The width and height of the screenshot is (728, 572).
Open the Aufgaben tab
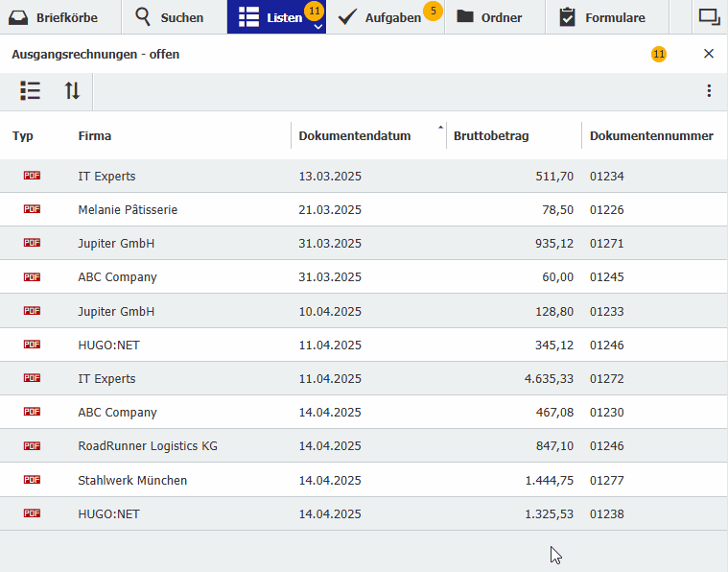[384, 17]
